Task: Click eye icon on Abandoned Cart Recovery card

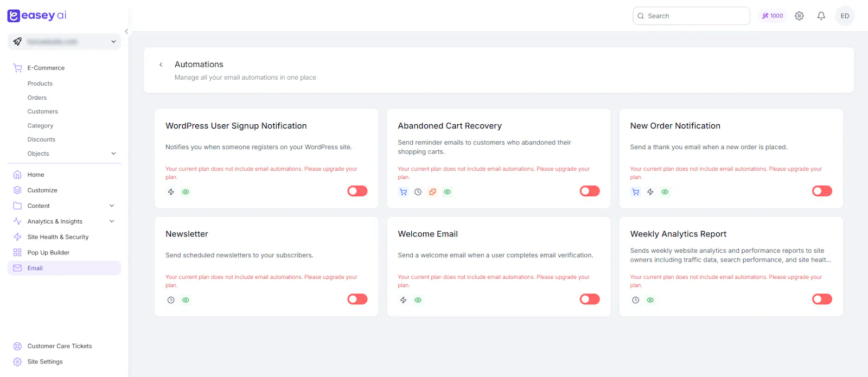Action: point(447,192)
